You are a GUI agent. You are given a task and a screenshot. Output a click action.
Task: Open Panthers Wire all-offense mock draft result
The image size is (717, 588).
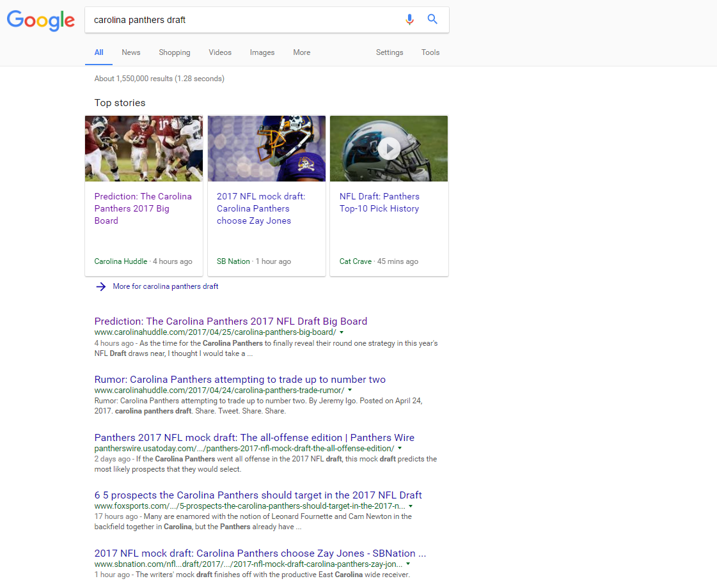[x=254, y=437]
